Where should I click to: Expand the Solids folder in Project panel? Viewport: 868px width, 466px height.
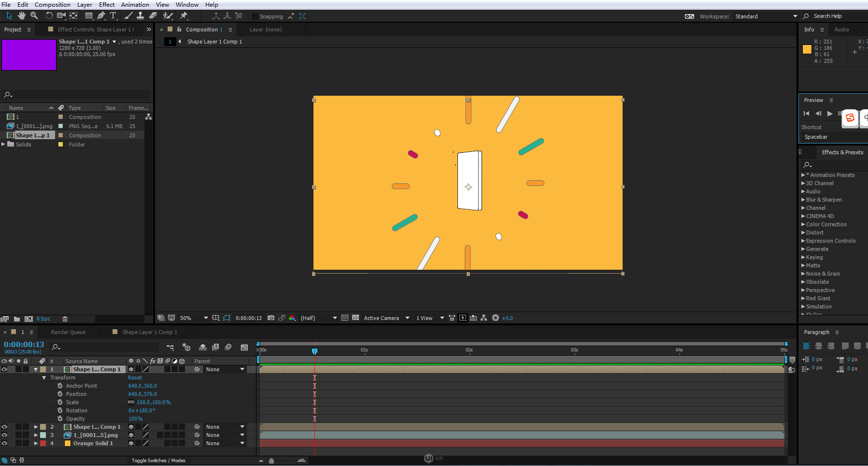4,144
